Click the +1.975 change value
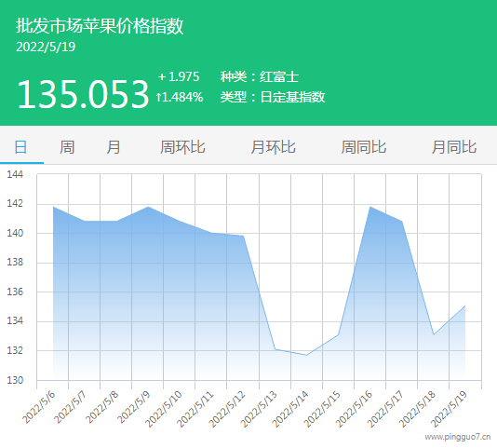Viewport: 497px width, 448px height. [x=179, y=76]
